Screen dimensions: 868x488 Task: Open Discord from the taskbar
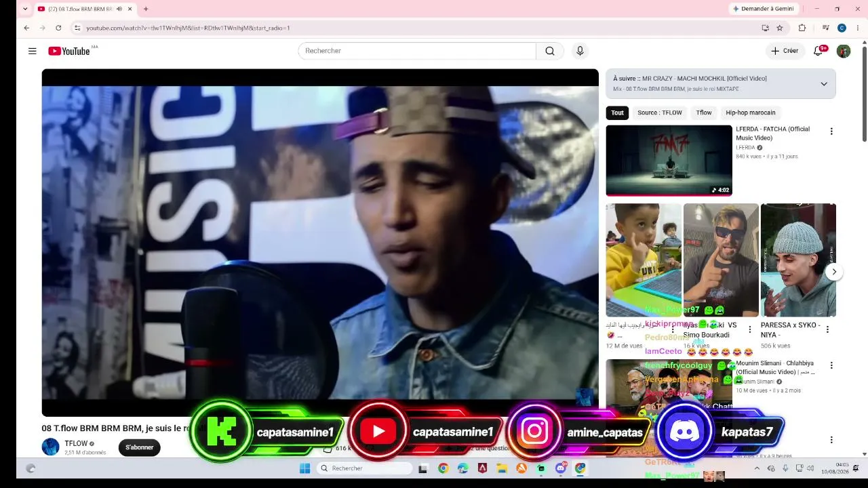(x=561, y=468)
